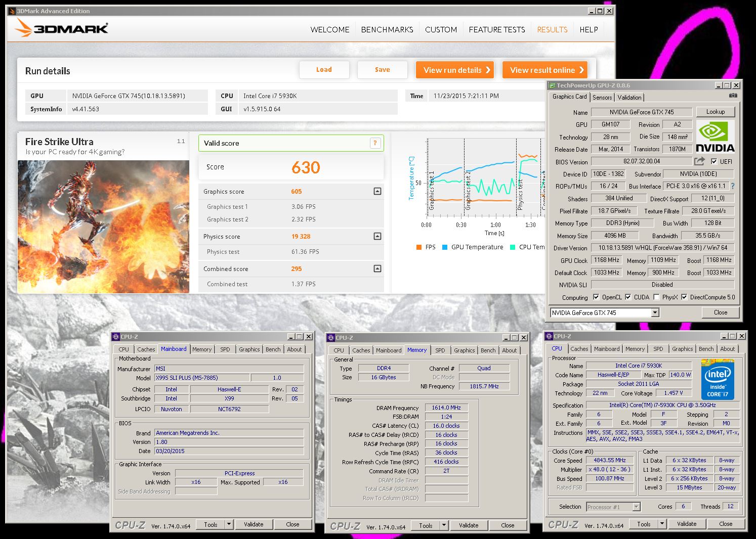Open the BENCHMARKS menu in 3DMark

click(387, 30)
